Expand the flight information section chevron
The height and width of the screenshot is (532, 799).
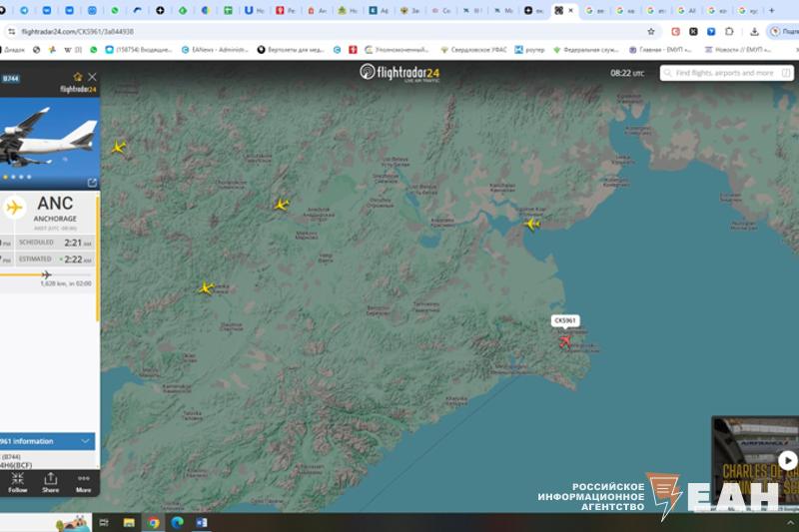(86, 440)
